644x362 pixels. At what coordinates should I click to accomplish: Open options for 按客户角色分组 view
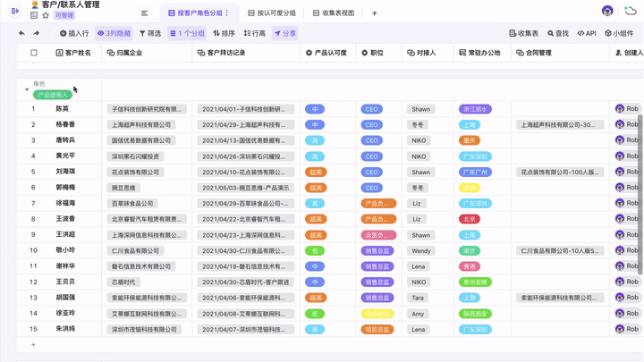[x=227, y=13]
